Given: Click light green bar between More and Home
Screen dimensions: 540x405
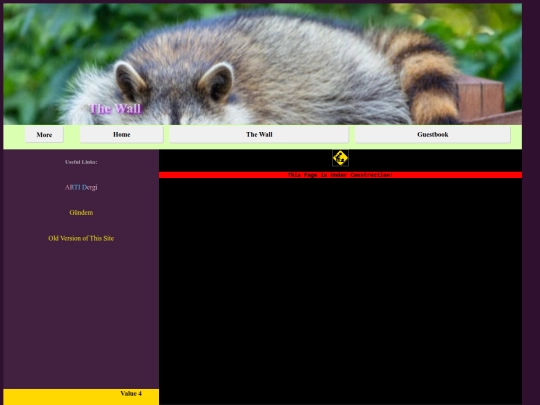Looking at the screenshot, I should click(72, 134).
